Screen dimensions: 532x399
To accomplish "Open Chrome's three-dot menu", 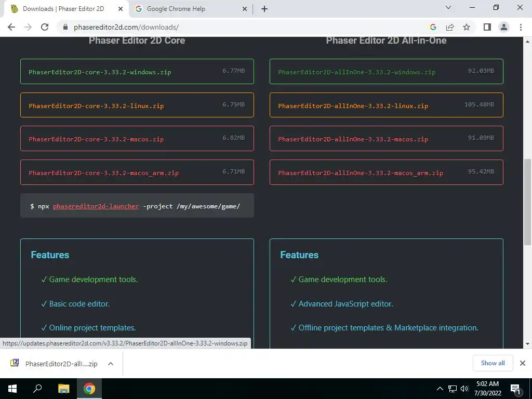I will click(521, 27).
